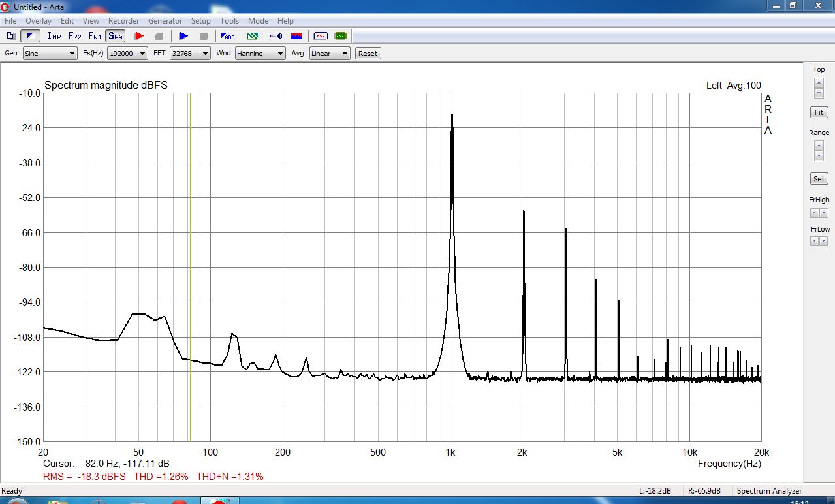Start generator with the blue play icon
This screenshot has height=504, width=835.
[x=183, y=36]
